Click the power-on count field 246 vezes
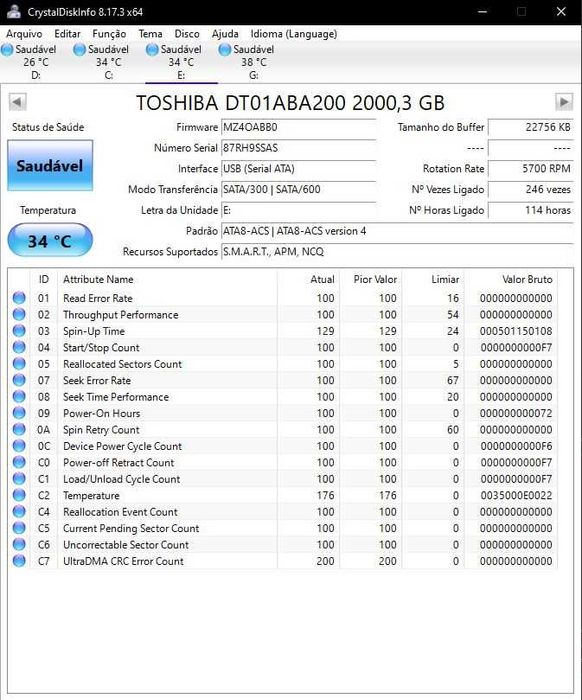This screenshot has height=700, width=582. [530, 189]
